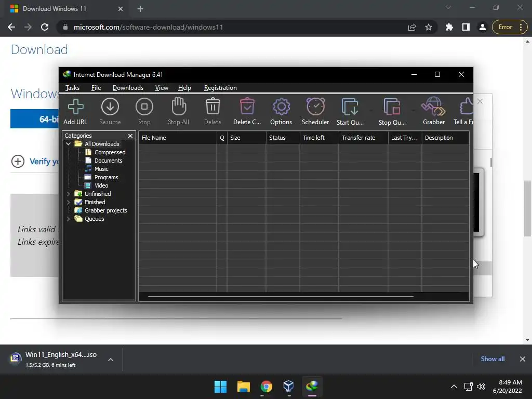This screenshot has height=399, width=532.
Task: Open the Tasks menu
Action: pyautogui.click(x=72, y=88)
